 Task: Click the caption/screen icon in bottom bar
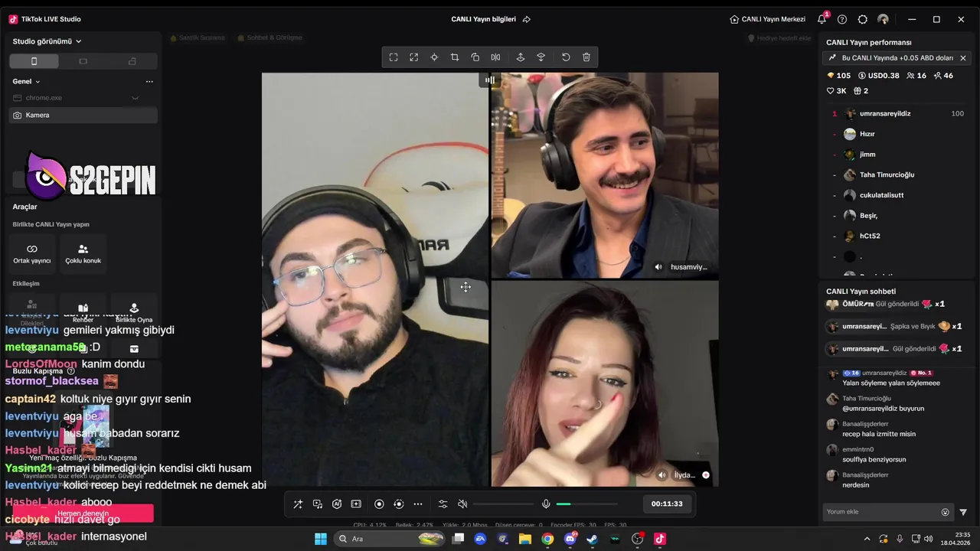tap(356, 504)
